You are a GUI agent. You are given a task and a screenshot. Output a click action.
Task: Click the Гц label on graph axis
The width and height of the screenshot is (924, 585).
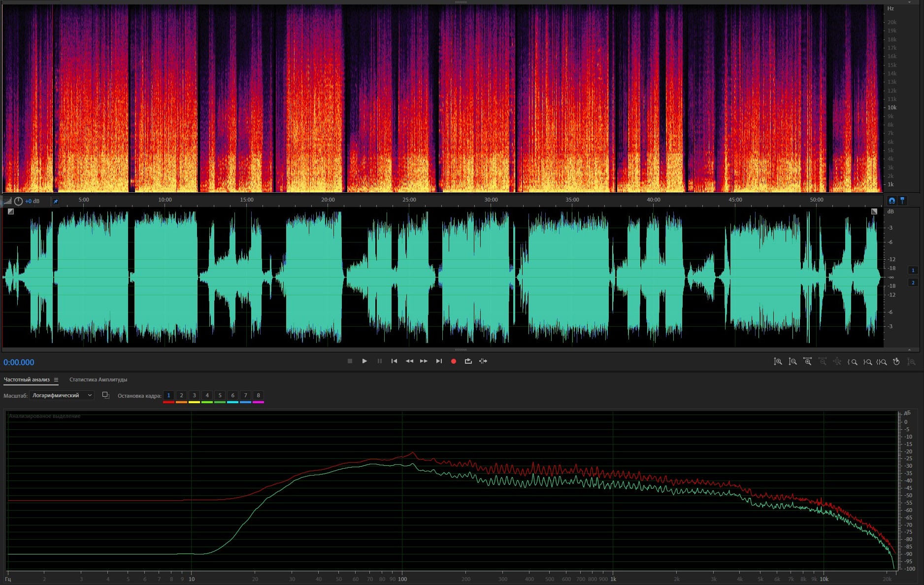point(8,579)
